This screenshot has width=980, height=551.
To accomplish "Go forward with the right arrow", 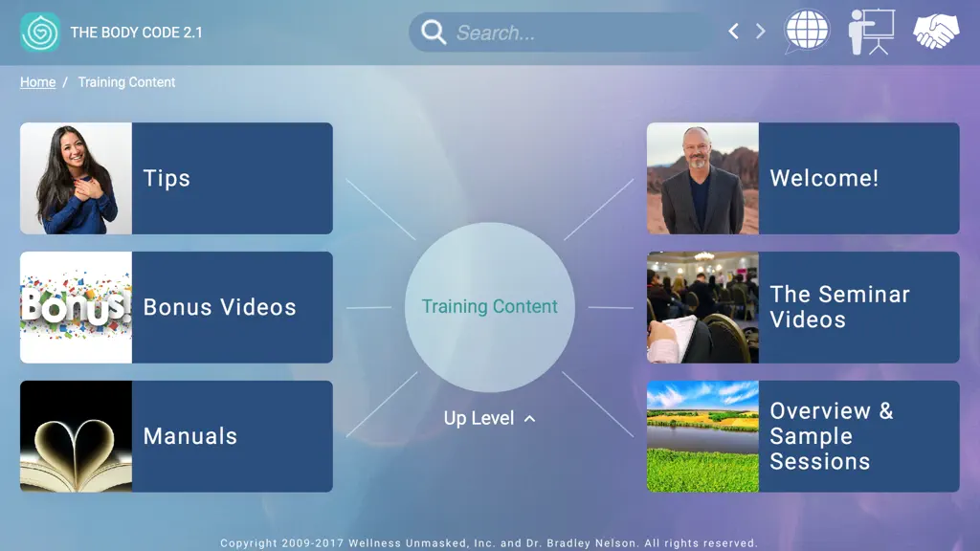I will (x=761, y=32).
